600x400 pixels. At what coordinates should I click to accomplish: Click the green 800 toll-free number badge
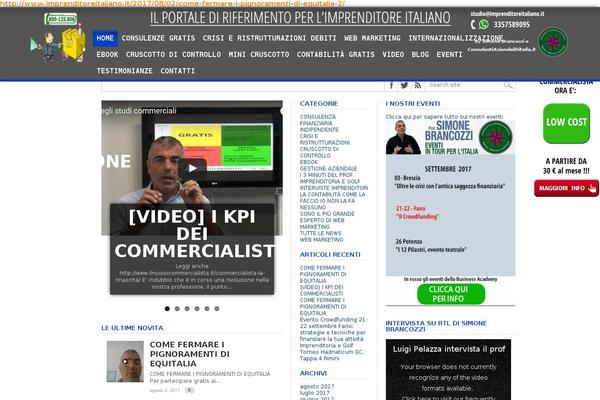pos(60,19)
